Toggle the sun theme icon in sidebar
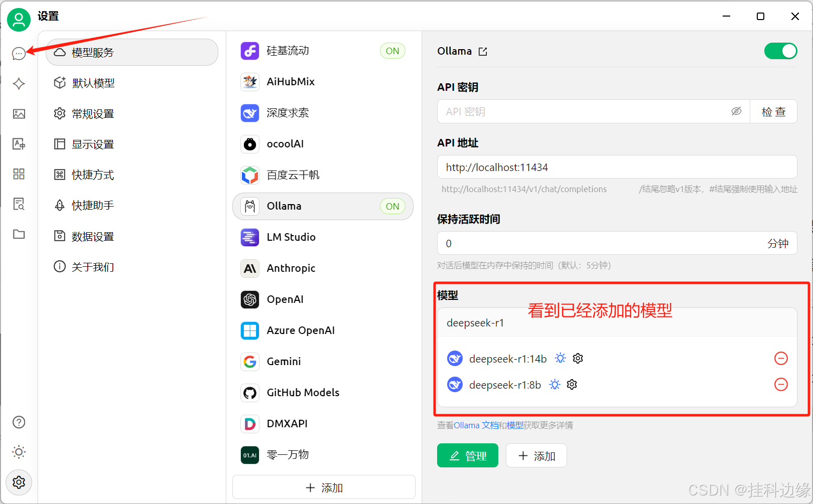 point(19,452)
